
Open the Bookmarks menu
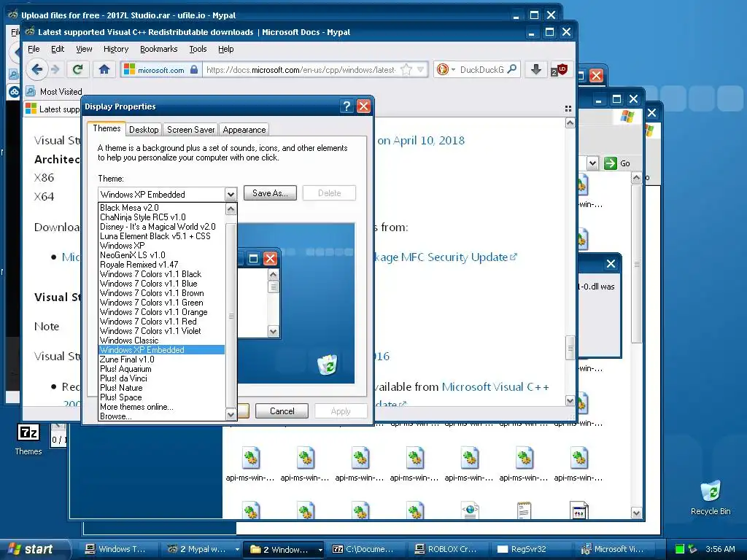[x=158, y=49]
